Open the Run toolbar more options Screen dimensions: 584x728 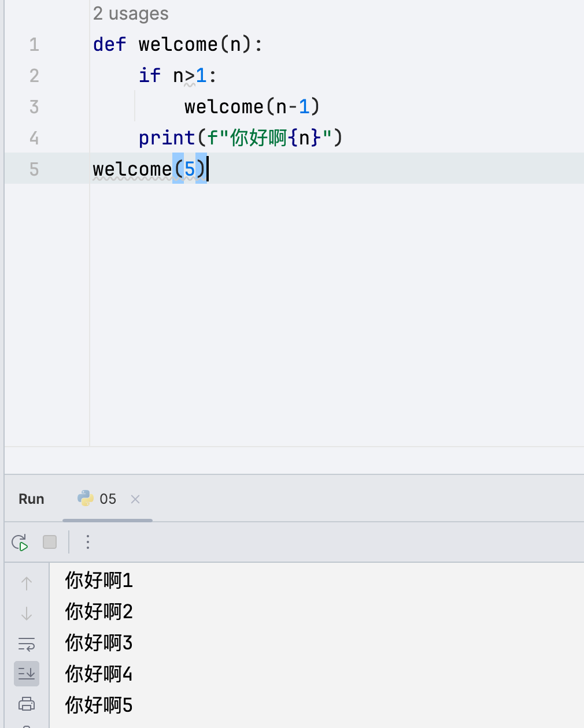pyautogui.click(x=87, y=542)
